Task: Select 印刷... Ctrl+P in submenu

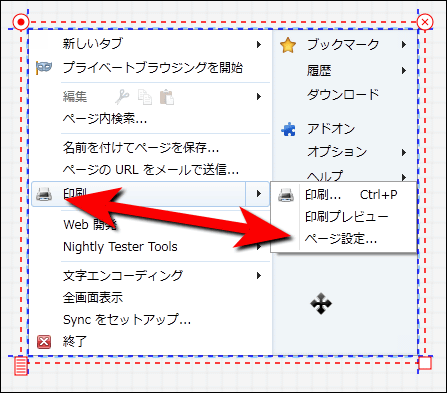Action: 351,195
